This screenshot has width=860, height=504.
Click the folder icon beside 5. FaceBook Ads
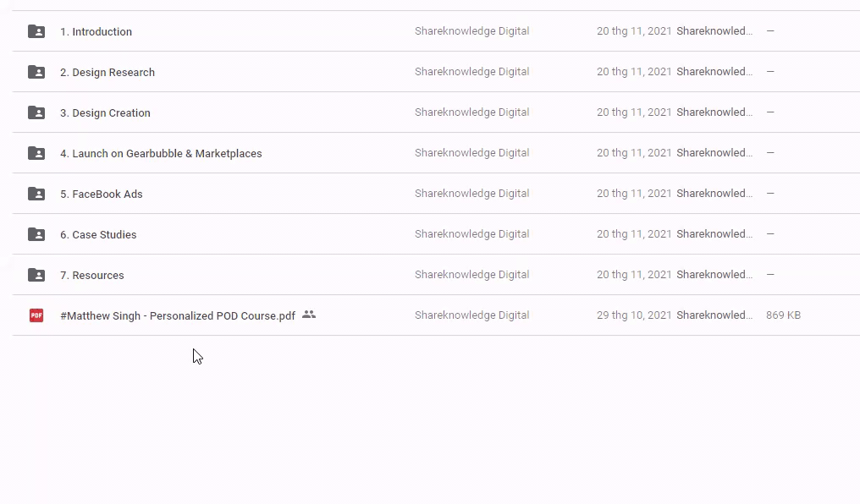(36, 194)
